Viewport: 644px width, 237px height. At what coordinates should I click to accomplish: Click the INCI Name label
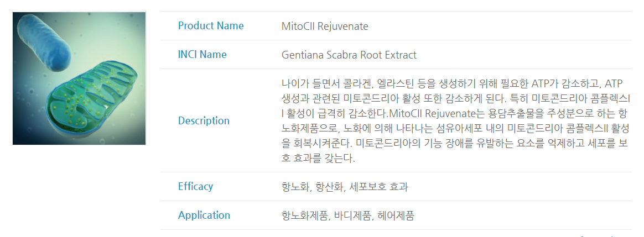pos(202,55)
